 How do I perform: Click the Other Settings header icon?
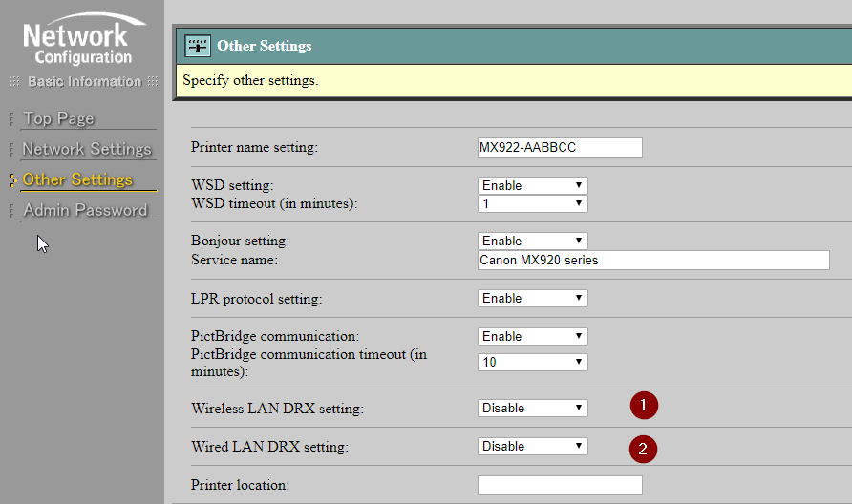tap(198, 46)
